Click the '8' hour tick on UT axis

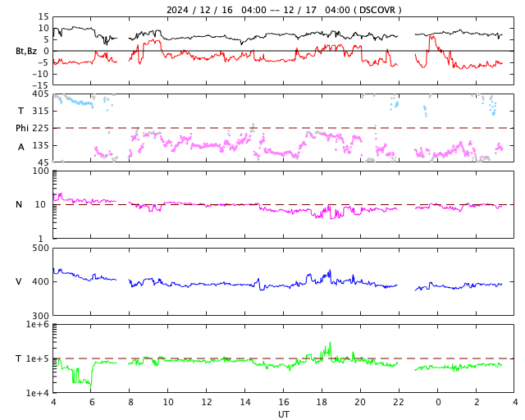pyautogui.click(x=130, y=402)
